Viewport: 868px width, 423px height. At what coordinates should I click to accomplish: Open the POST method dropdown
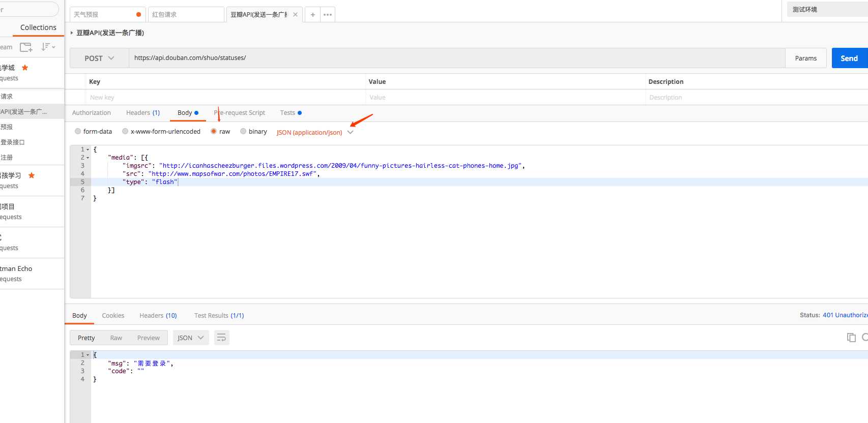(x=99, y=58)
